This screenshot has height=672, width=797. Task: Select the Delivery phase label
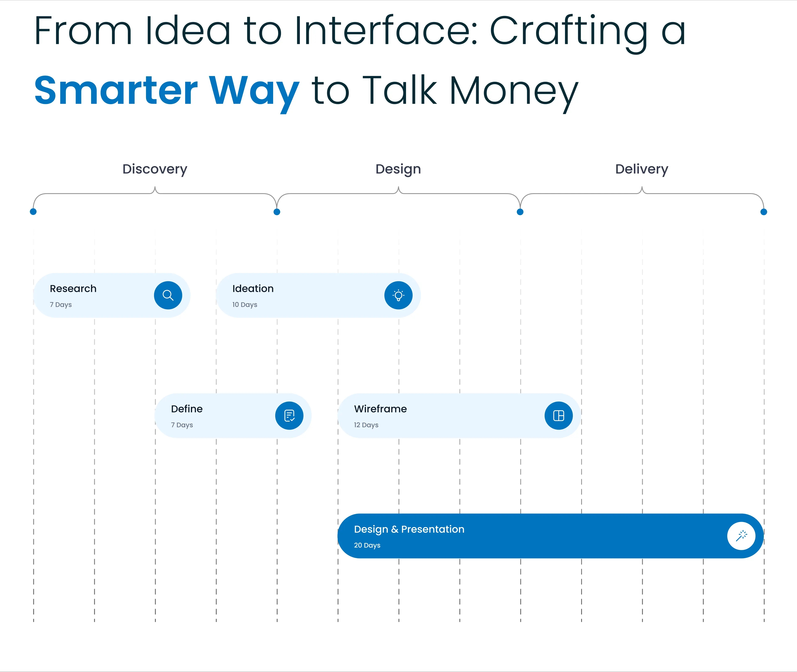642,169
